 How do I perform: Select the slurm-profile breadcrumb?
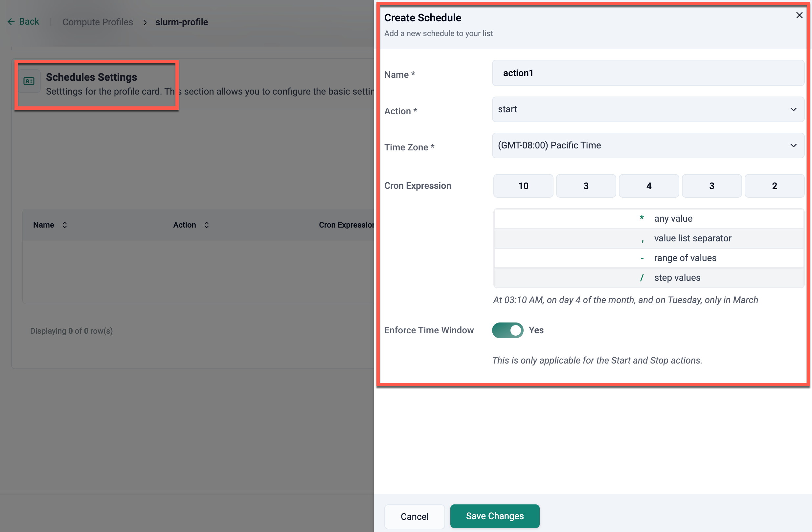point(182,22)
